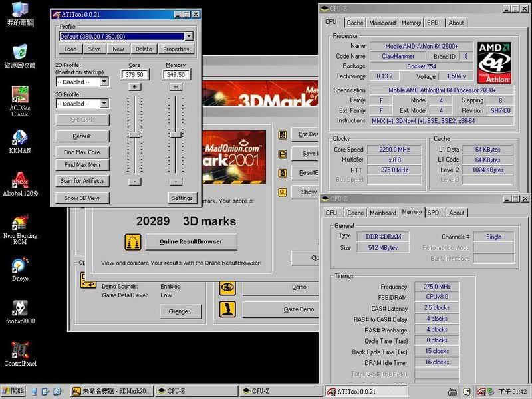532x399 pixels.
Task: Select the KKMAN desktop shortcut
Action: [20, 142]
